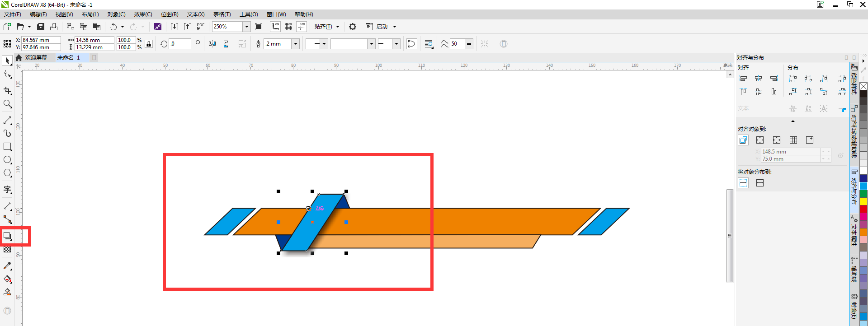Activate the Zoom tool in toolbox
This screenshot has height=326, width=868.
click(x=7, y=104)
